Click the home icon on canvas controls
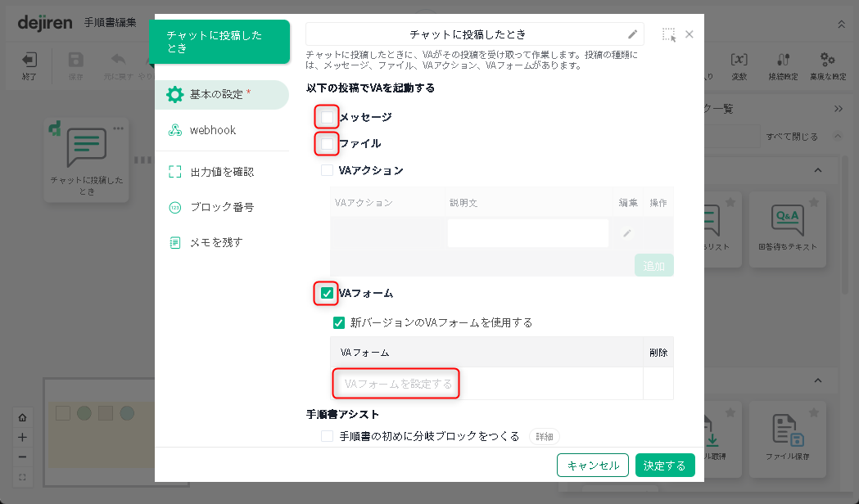Viewport: 859px width, 504px height. (22, 417)
